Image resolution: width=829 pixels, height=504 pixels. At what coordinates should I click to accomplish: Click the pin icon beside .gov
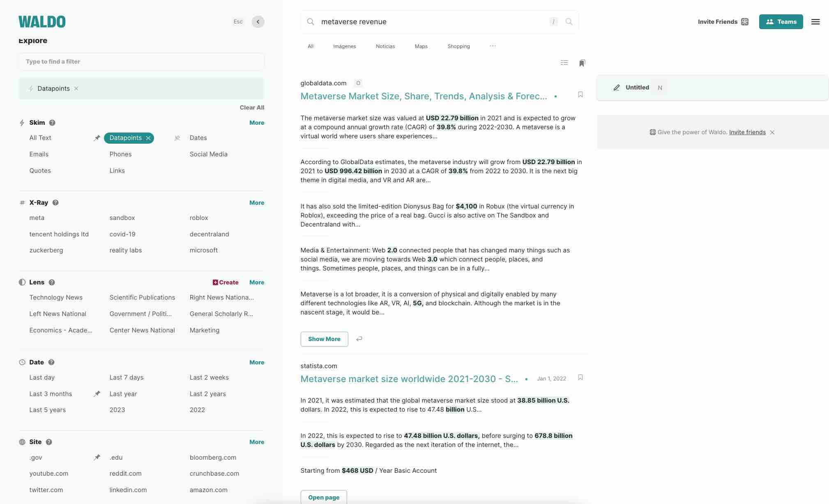coord(97,458)
